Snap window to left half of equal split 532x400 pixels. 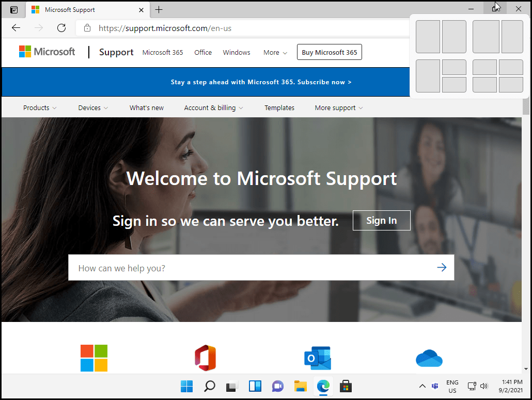(x=428, y=37)
